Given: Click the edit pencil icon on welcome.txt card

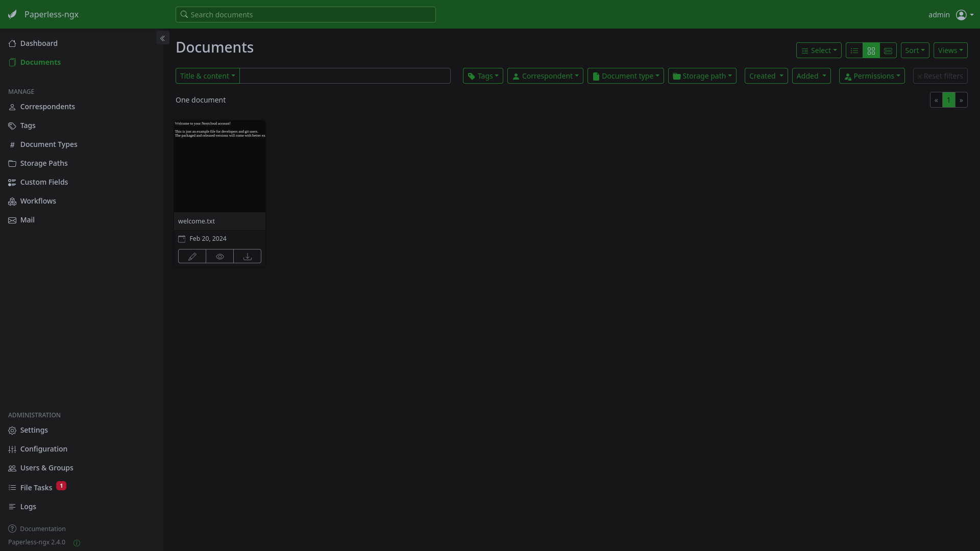Looking at the screenshot, I should click(192, 257).
